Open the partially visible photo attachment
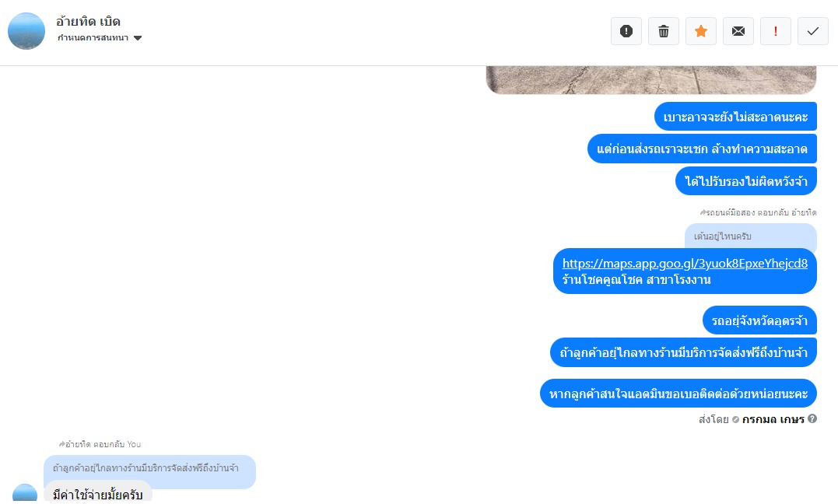The height and width of the screenshot is (504, 838). [x=651, y=79]
